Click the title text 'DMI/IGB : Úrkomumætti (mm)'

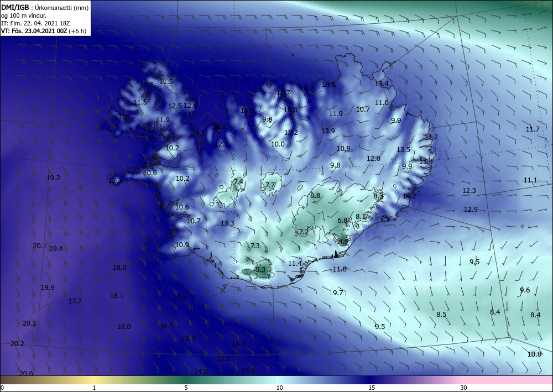[45, 7]
